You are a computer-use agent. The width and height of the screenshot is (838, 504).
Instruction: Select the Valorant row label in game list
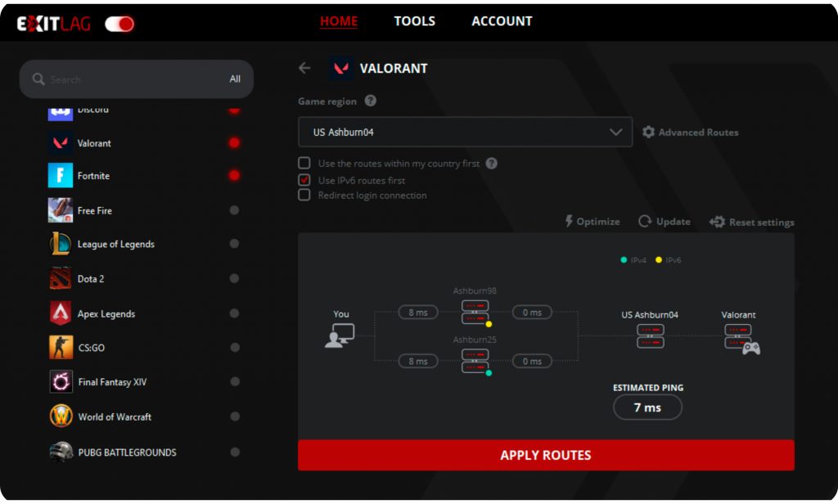click(94, 143)
